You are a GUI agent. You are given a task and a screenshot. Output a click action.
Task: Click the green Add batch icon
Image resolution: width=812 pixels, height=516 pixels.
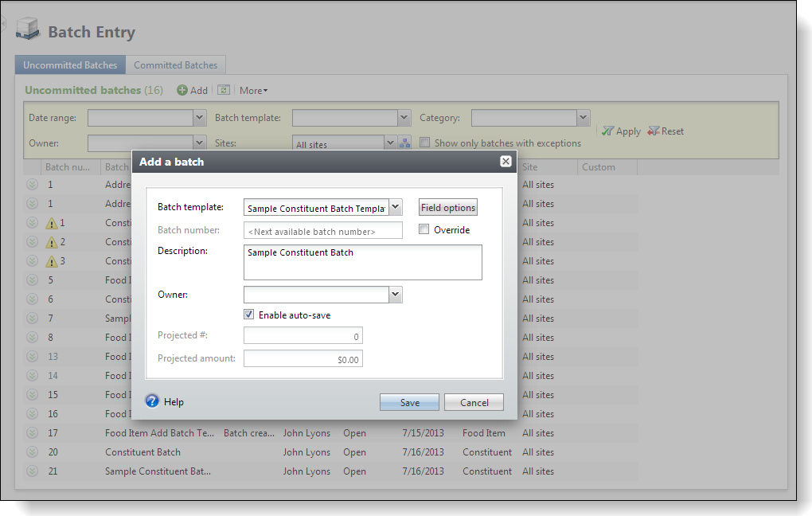[x=182, y=90]
